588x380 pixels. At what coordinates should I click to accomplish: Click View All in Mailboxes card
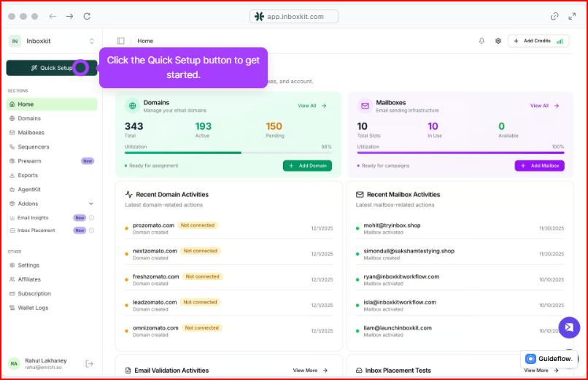coord(544,106)
